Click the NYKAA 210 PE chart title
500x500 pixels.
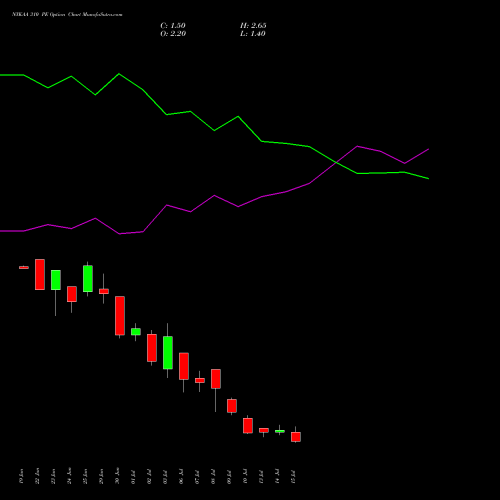pos(67,15)
